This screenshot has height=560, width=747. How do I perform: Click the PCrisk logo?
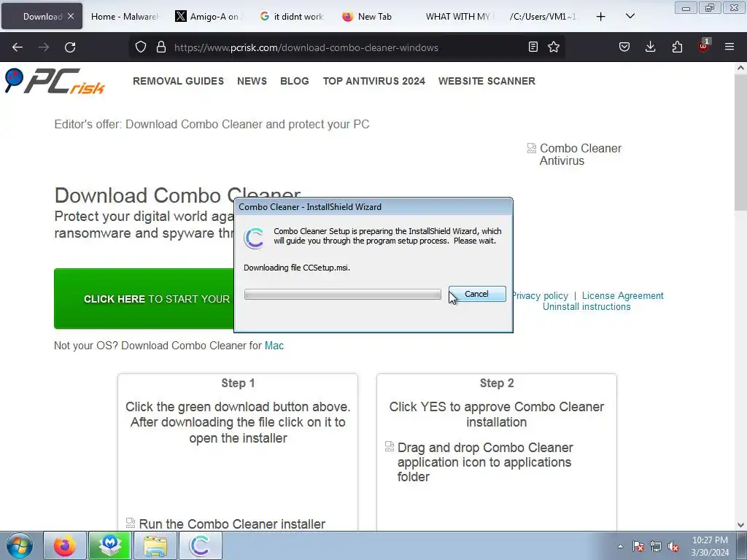tap(55, 81)
